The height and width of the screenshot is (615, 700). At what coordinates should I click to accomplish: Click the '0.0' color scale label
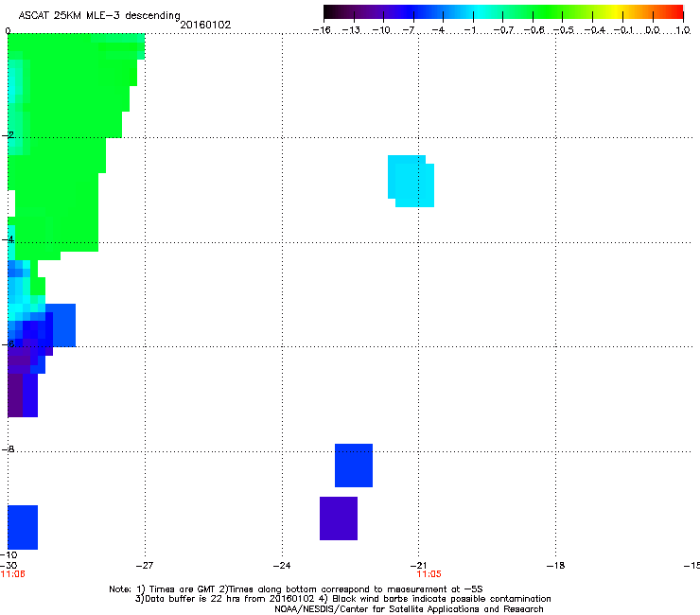pos(653,30)
